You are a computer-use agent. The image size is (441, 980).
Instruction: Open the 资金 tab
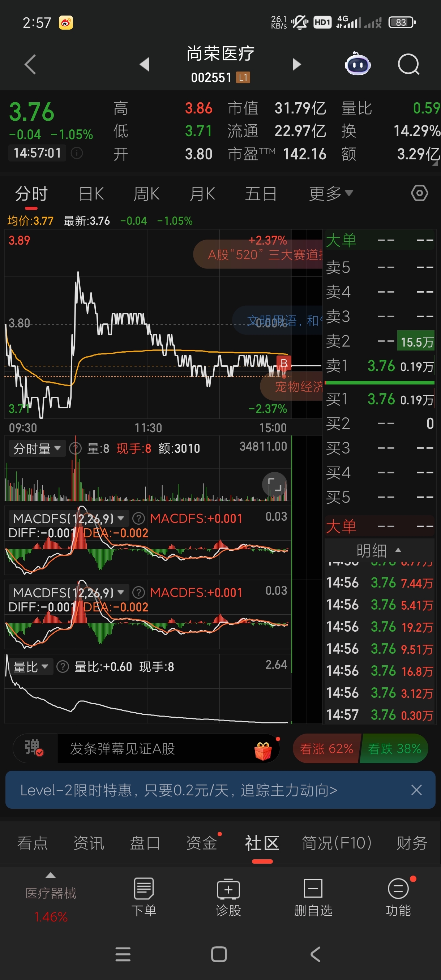point(202,843)
